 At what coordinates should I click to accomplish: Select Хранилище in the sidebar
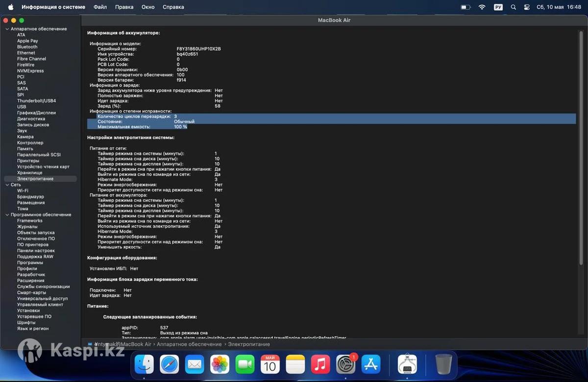pos(30,173)
